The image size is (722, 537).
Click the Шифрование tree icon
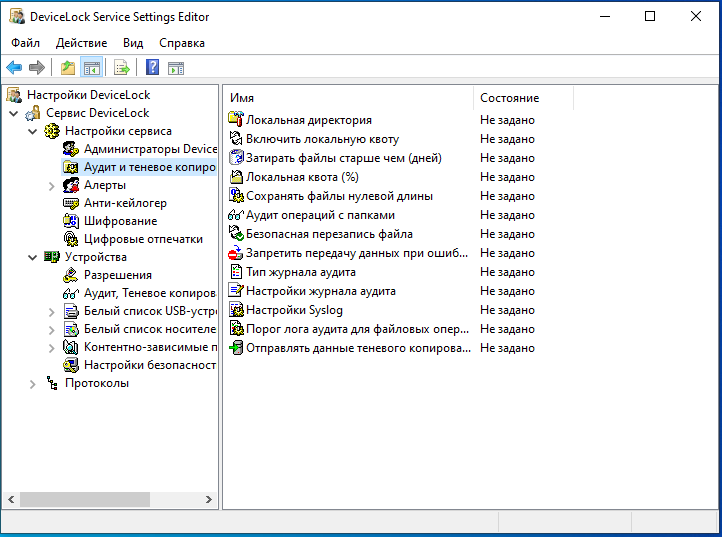[x=70, y=221]
